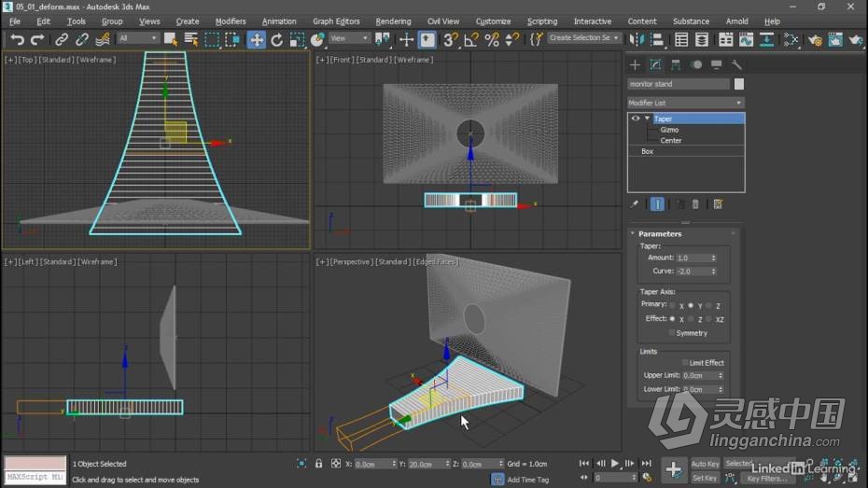Activate the Unlink Selection tool
Image resolution: width=868 pixels, height=488 pixels.
tap(82, 39)
